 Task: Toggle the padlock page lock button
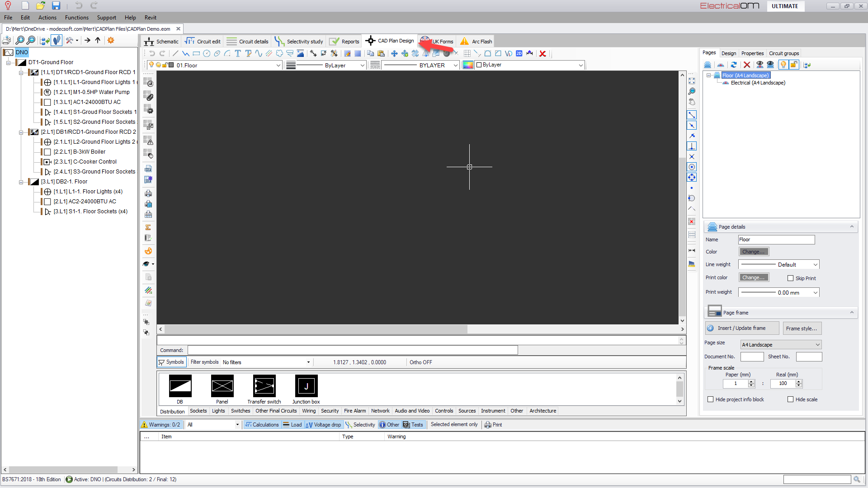click(x=794, y=65)
